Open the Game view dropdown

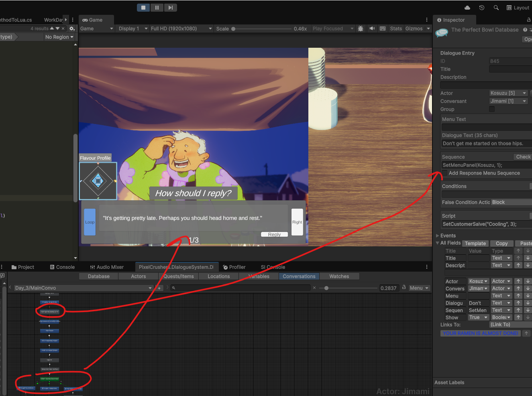pos(97,28)
